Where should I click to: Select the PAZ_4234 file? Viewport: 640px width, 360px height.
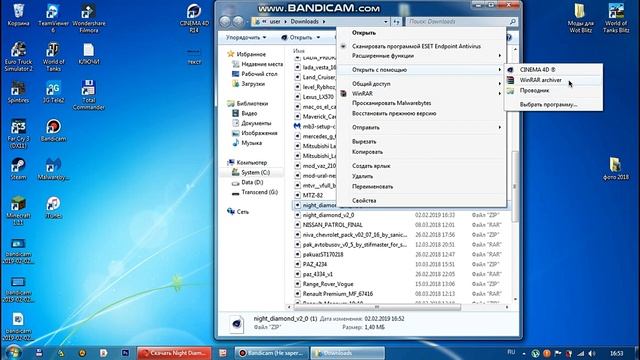[315, 264]
